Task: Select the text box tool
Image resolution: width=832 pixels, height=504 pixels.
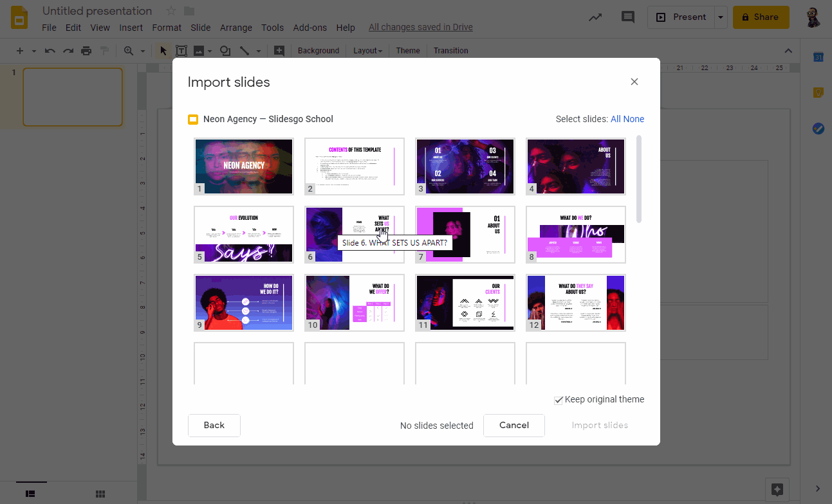Action: coord(181,51)
